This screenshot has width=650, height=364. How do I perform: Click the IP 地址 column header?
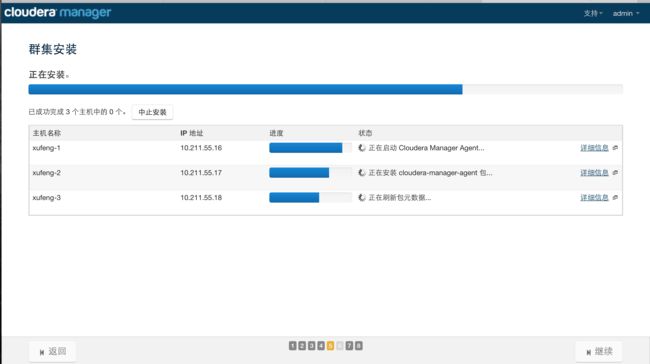click(x=192, y=133)
